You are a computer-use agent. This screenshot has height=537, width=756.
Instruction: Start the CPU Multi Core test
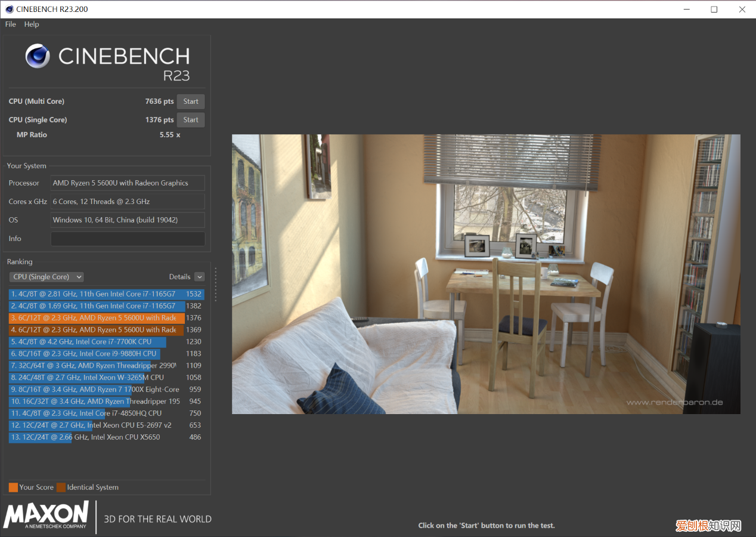click(191, 101)
